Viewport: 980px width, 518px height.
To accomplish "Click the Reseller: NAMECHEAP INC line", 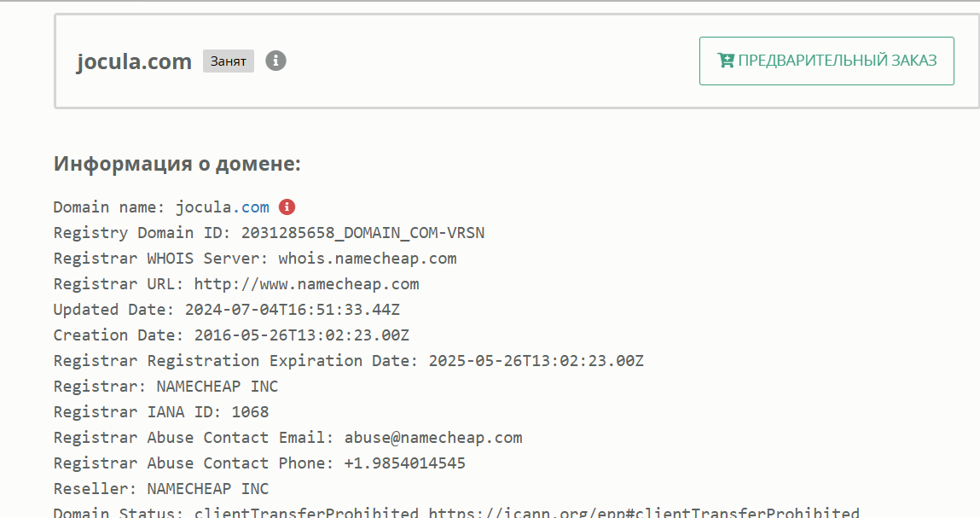I will pos(161,489).
